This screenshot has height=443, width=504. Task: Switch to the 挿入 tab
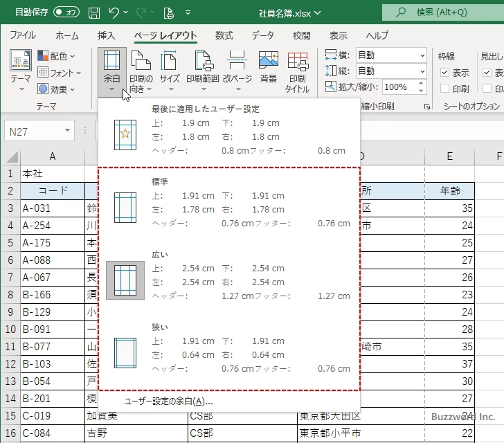pos(107,35)
